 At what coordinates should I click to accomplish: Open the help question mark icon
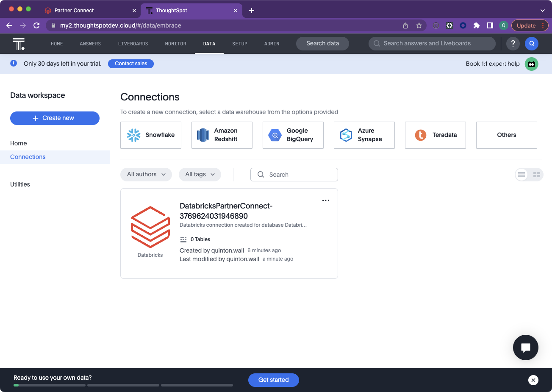[x=513, y=43]
